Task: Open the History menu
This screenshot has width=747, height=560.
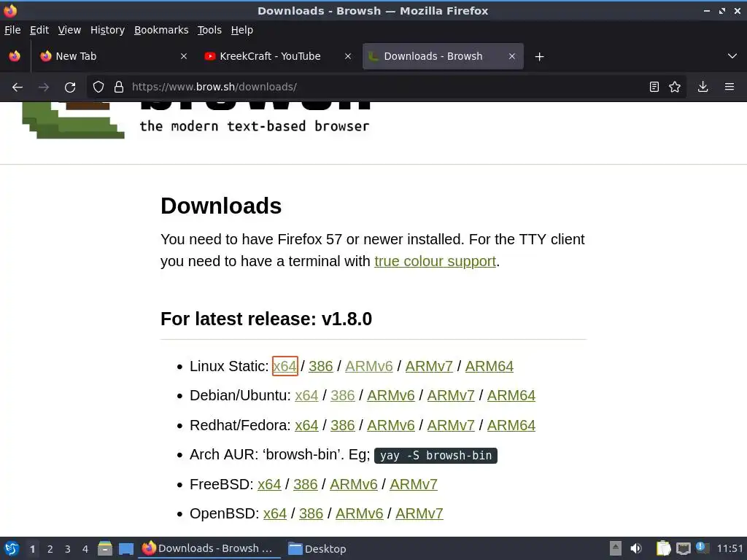Action: pos(107,30)
